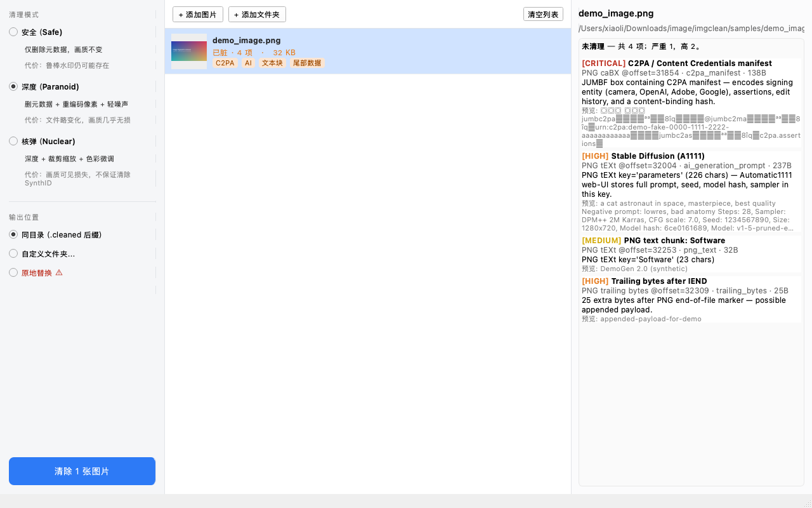The height and width of the screenshot is (508, 812).
Task: Click the 文本块 tag on demo_image.png
Action: point(273,63)
